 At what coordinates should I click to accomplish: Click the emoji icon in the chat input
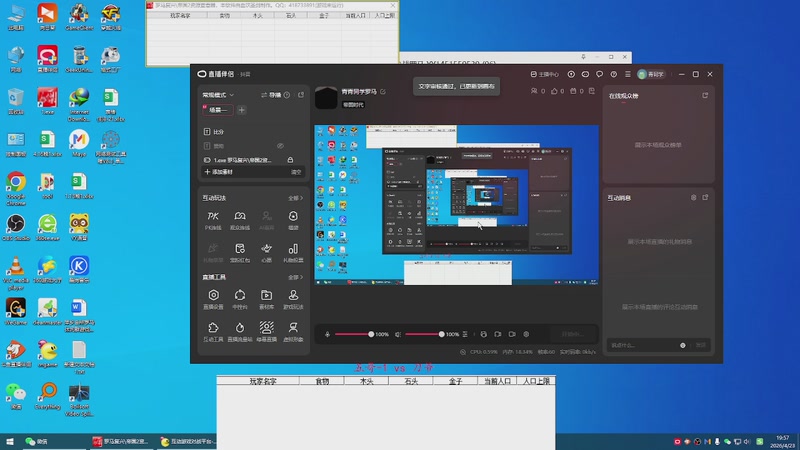[x=683, y=345]
